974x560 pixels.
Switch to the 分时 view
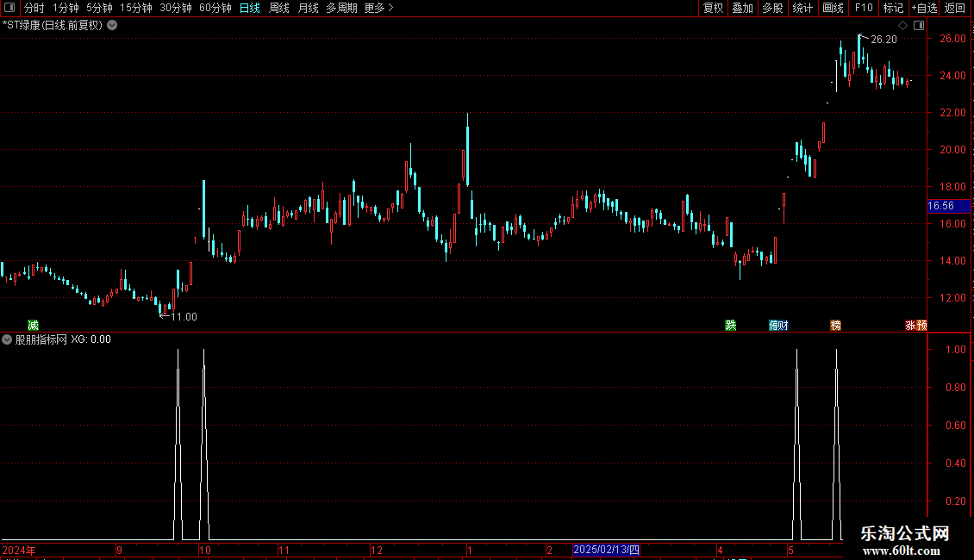pos(34,8)
